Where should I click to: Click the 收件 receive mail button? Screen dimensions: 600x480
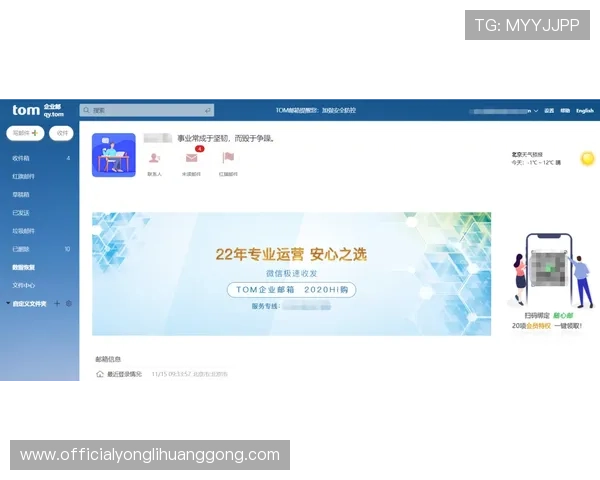tap(62, 133)
